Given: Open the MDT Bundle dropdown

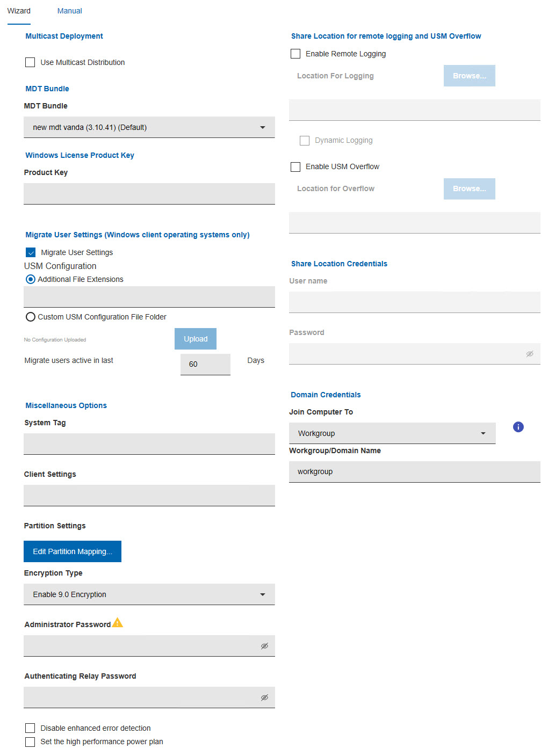Looking at the screenshot, I should click(149, 127).
